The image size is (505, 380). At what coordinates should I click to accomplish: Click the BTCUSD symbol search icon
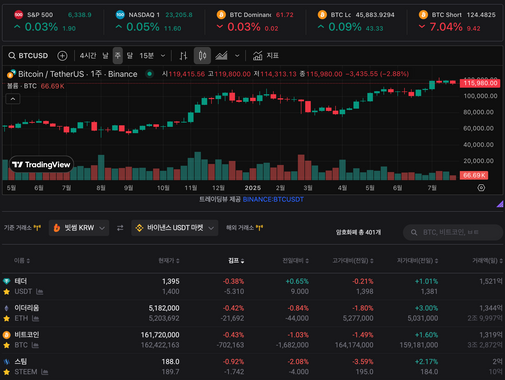click(12, 56)
